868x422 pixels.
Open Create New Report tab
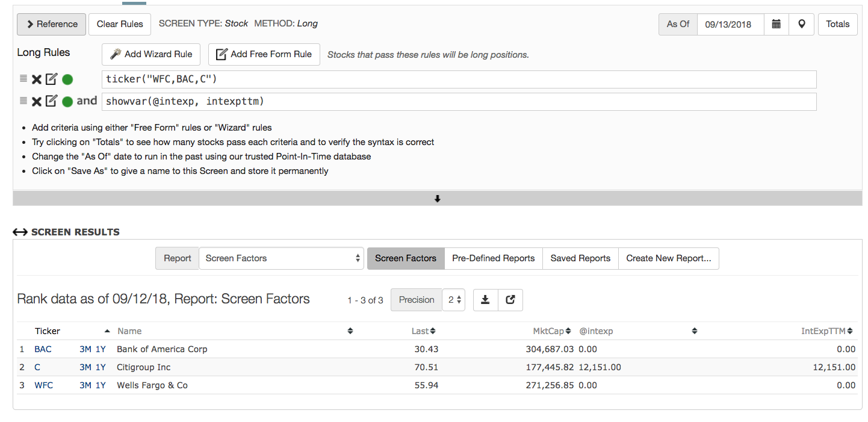click(669, 258)
